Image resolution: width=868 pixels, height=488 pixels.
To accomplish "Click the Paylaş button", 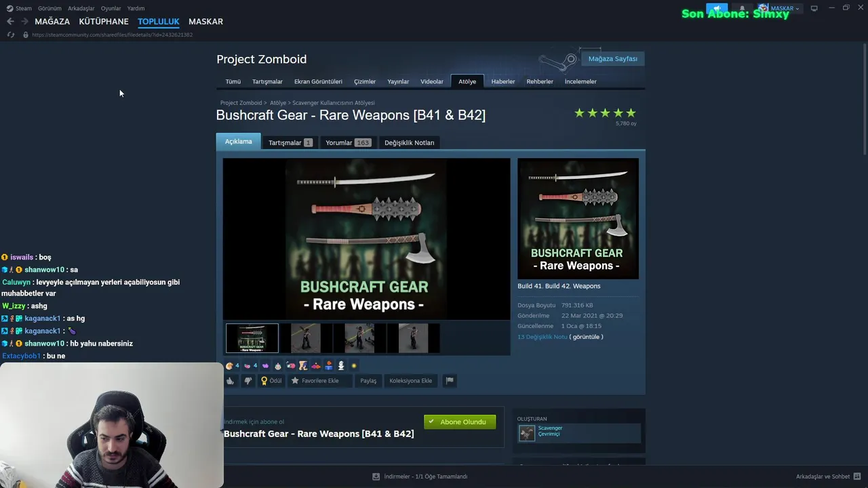I will 368,381.
